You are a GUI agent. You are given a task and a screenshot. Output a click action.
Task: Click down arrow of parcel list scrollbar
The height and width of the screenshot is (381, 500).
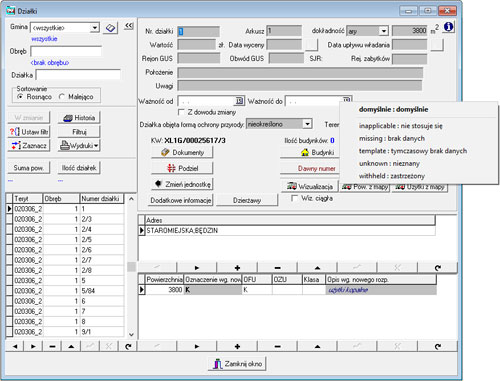[x=131, y=334]
